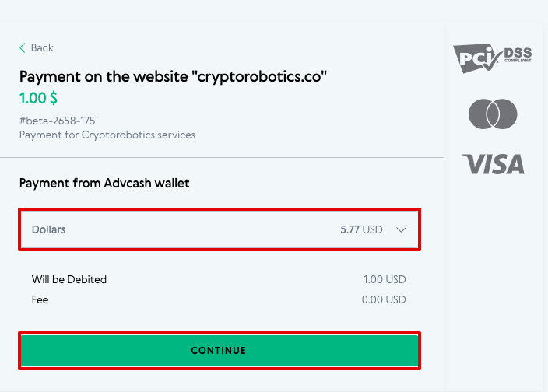The image size is (548, 392).
Task: Click the 1.00 USD debited amount
Action: (385, 279)
